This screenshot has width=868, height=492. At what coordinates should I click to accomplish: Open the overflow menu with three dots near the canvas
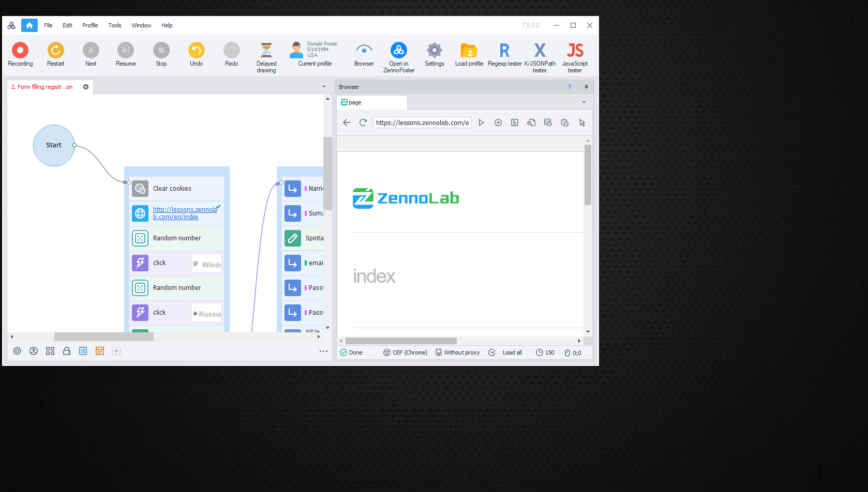tap(324, 351)
